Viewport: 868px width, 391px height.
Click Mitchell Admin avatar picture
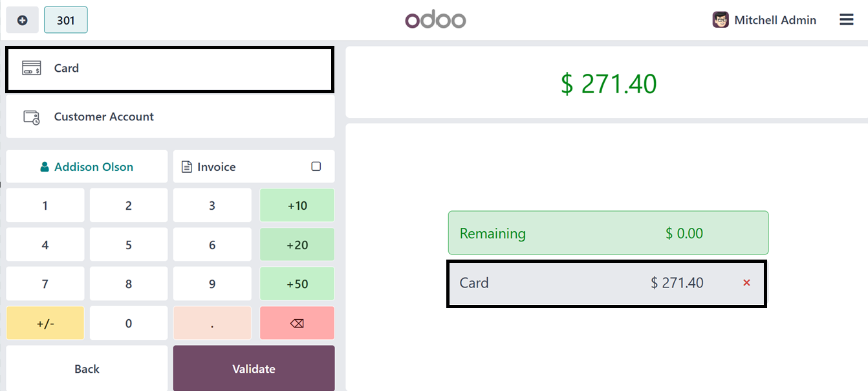coord(720,20)
